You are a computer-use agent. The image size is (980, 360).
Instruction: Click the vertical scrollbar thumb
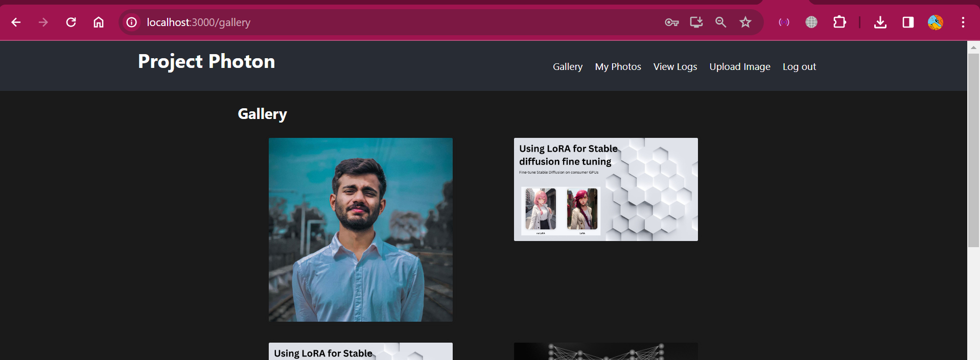[x=973, y=151]
